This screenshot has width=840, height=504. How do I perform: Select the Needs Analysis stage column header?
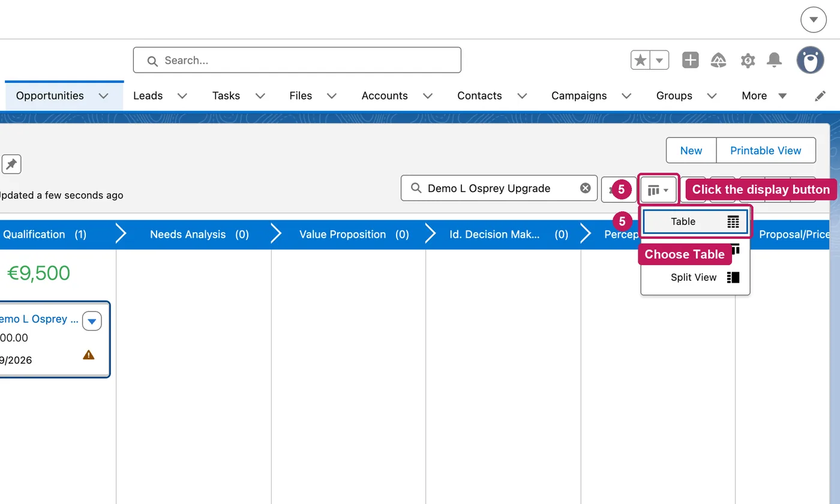tap(199, 235)
